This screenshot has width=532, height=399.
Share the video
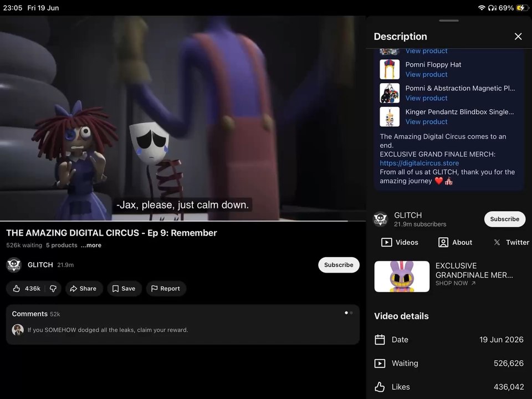coord(84,288)
